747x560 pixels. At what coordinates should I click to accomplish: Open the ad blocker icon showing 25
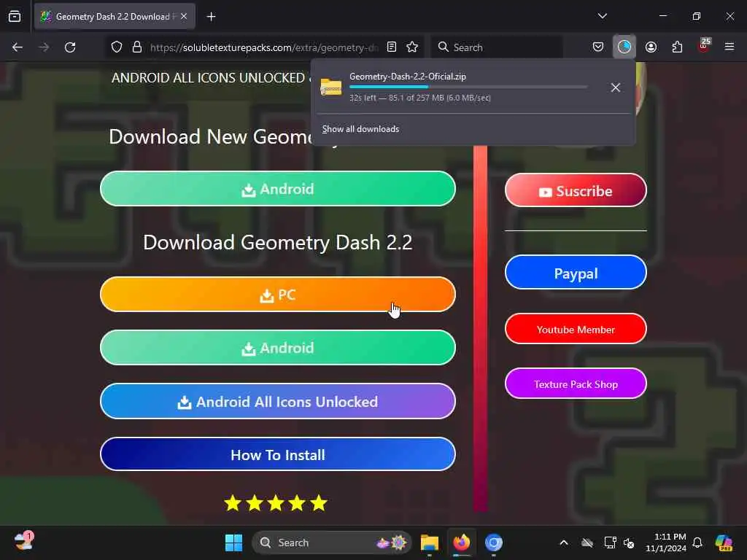click(704, 46)
